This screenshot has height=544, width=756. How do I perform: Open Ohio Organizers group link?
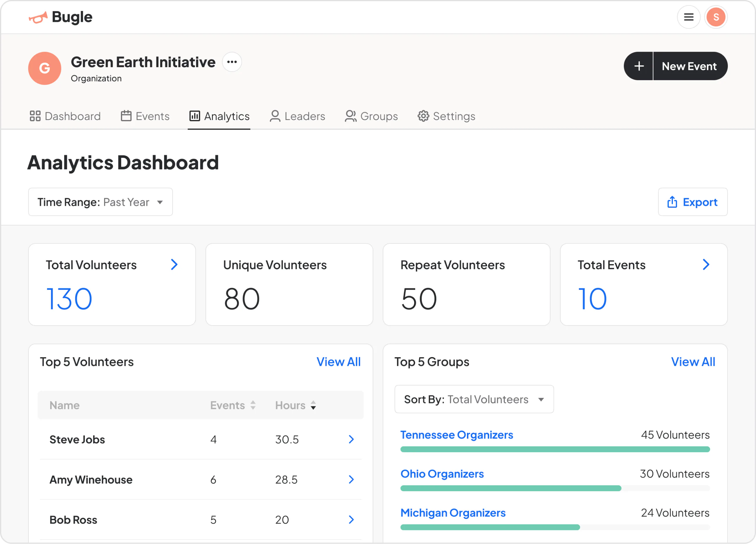point(442,474)
